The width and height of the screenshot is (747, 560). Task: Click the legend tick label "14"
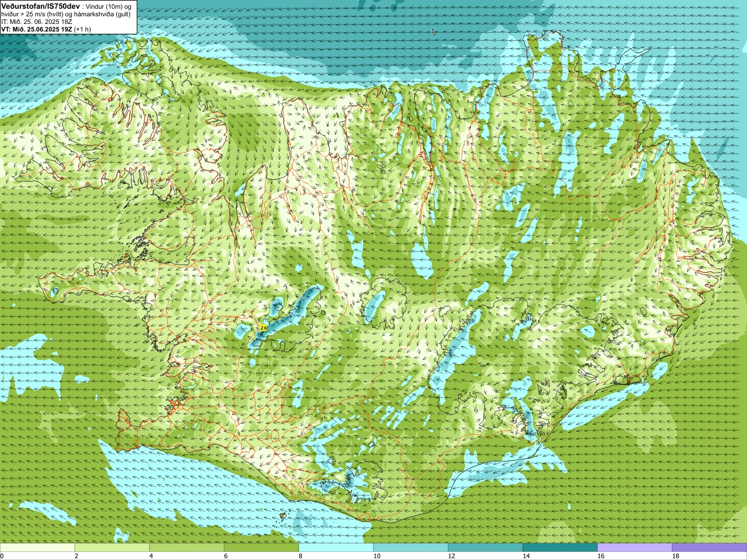[x=526, y=556]
